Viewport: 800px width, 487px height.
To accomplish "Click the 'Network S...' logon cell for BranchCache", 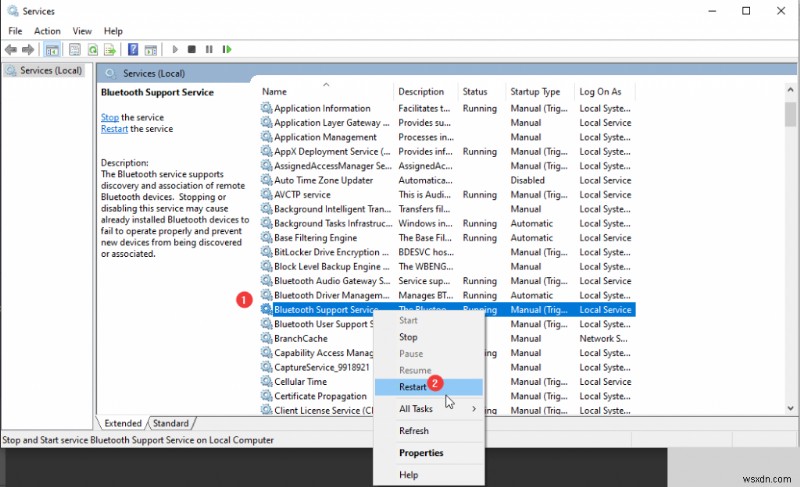I will pos(604,338).
